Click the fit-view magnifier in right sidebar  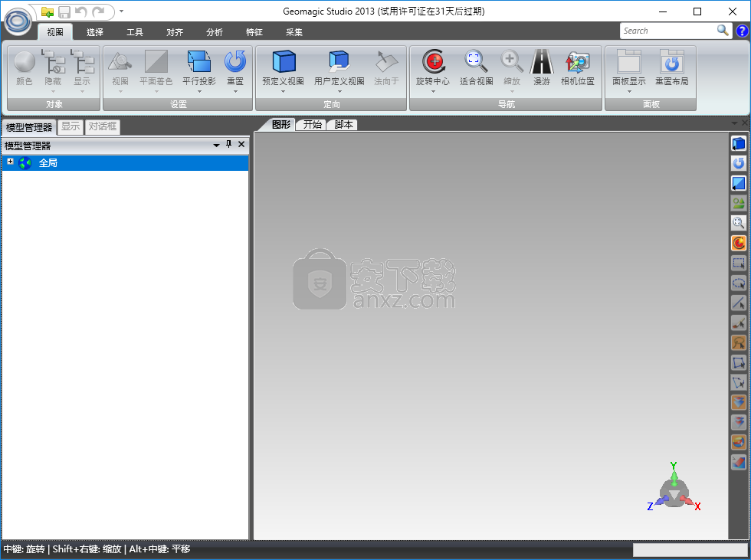[x=739, y=223]
